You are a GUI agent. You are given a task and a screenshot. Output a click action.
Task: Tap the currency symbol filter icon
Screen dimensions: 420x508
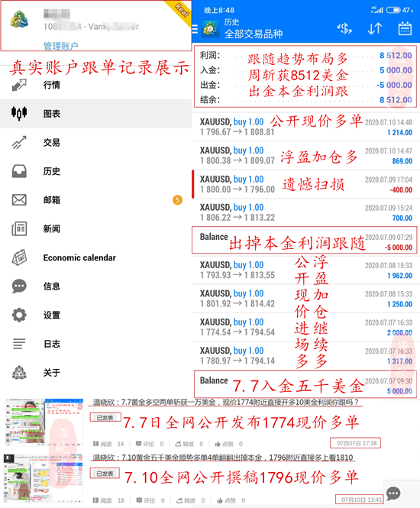tap(344, 29)
